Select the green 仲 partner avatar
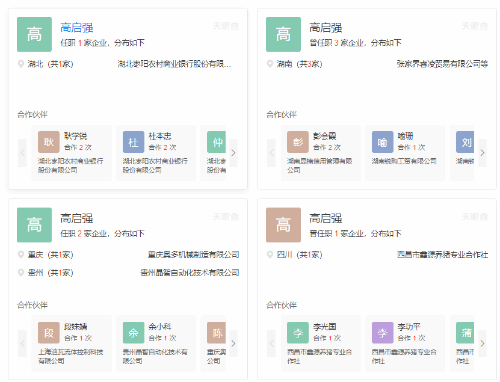The width and height of the screenshot is (500, 382). click(216, 142)
